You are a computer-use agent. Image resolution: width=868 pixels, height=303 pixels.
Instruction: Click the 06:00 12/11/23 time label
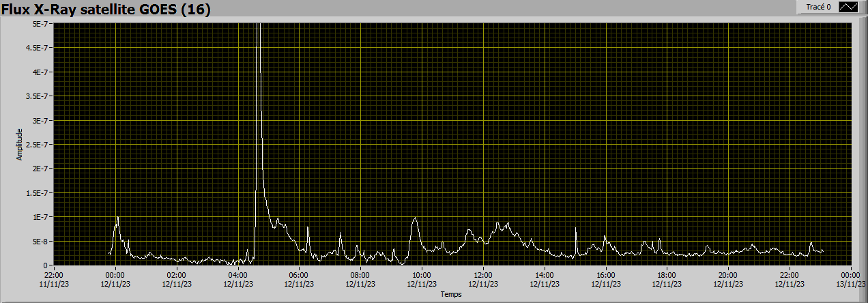299,279
